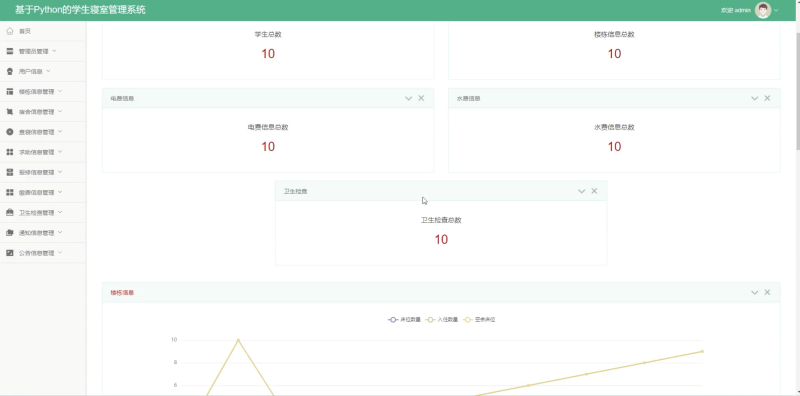
Task: Click the 电费信息总数 label
Action: click(x=268, y=127)
